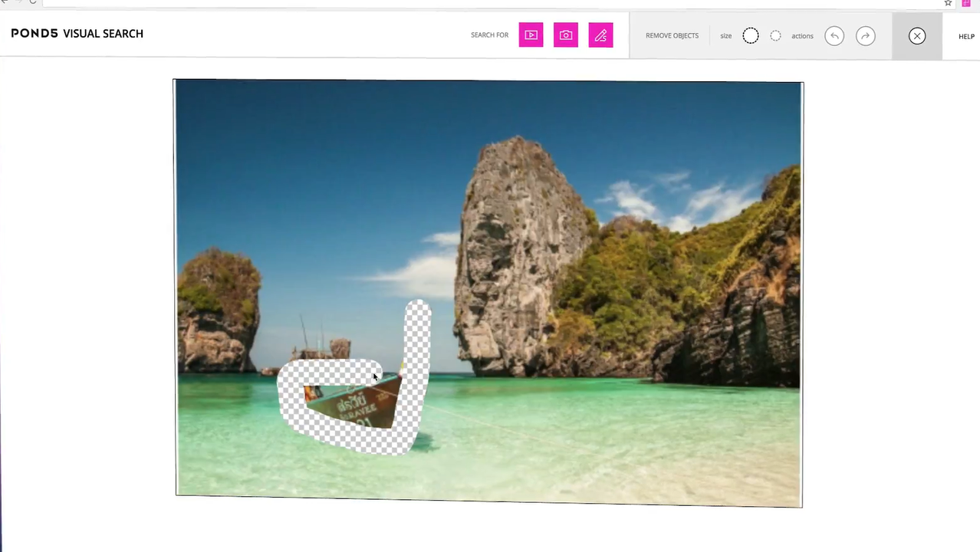
Task: Close the remove objects toolbar
Action: (x=917, y=36)
